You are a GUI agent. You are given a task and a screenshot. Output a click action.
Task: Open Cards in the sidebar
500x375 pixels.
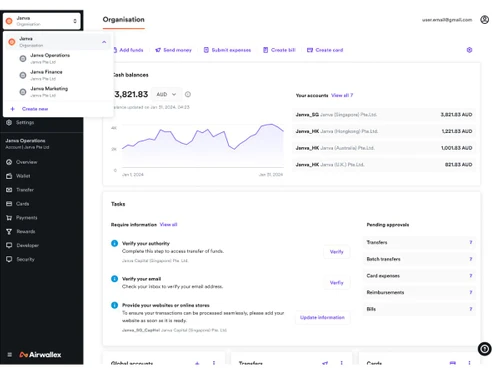point(22,204)
